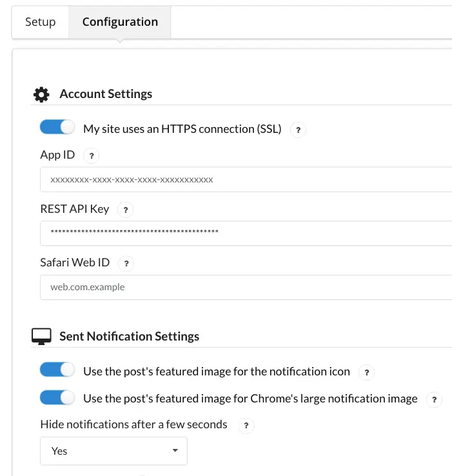Select the Configuration tab
Image resolution: width=452 pixels, height=476 pixels.
click(x=120, y=22)
